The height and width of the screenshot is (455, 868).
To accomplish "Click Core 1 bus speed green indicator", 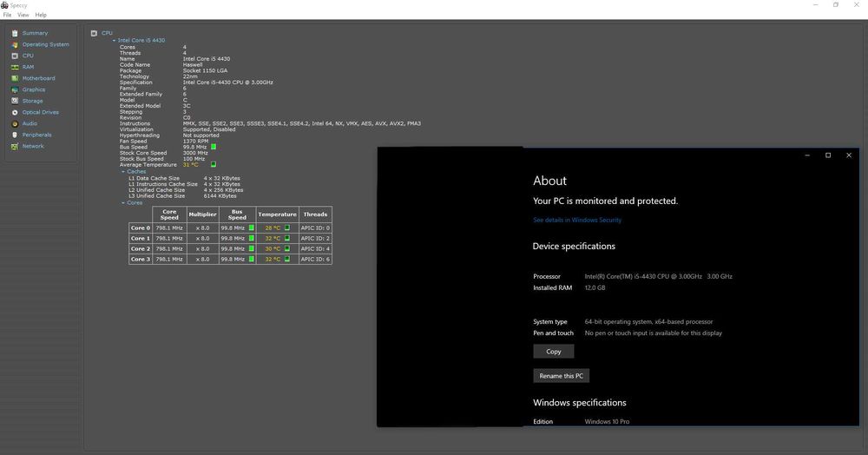I will 252,238.
